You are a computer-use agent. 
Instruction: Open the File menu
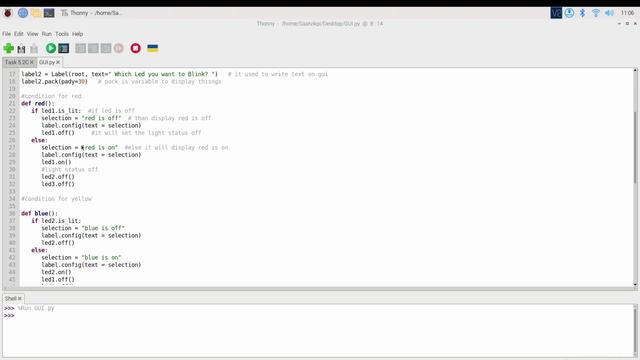click(7, 34)
